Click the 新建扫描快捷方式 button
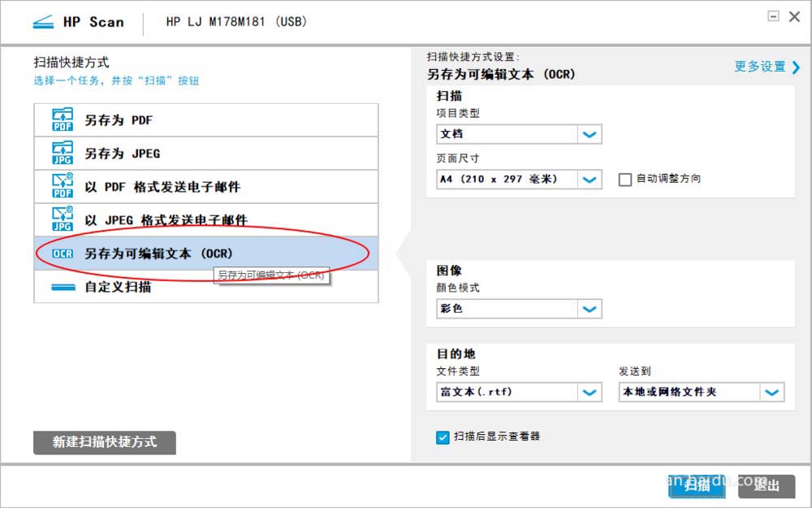The image size is (812, 508). (x=105, y=442)
